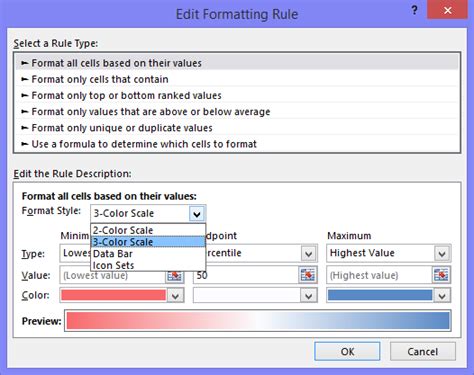The width and height of the screenshot is (474, 375).
Task: Click the 'Maximum' column heading text
Action: point(349,236)
